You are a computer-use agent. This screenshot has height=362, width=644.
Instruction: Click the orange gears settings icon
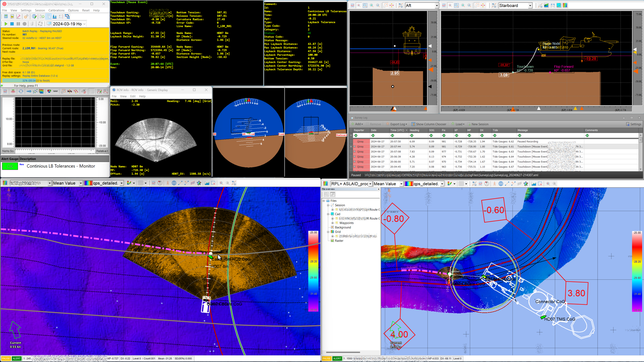(26, 17)
